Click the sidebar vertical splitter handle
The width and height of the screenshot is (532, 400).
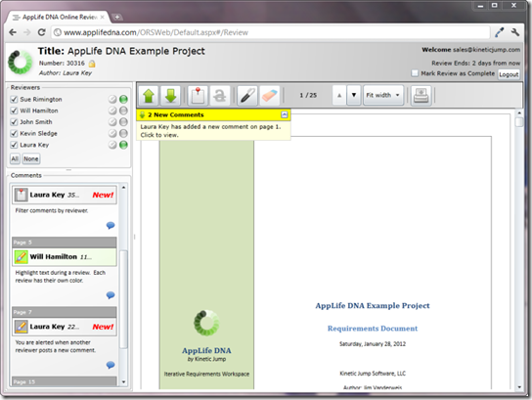pyautogui.click(x=134, y=237)
